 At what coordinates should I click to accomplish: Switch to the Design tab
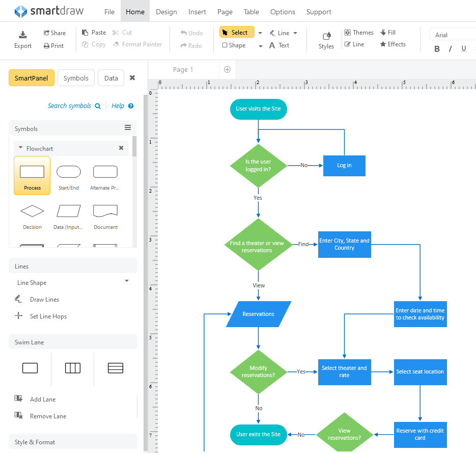coord(166,12)
